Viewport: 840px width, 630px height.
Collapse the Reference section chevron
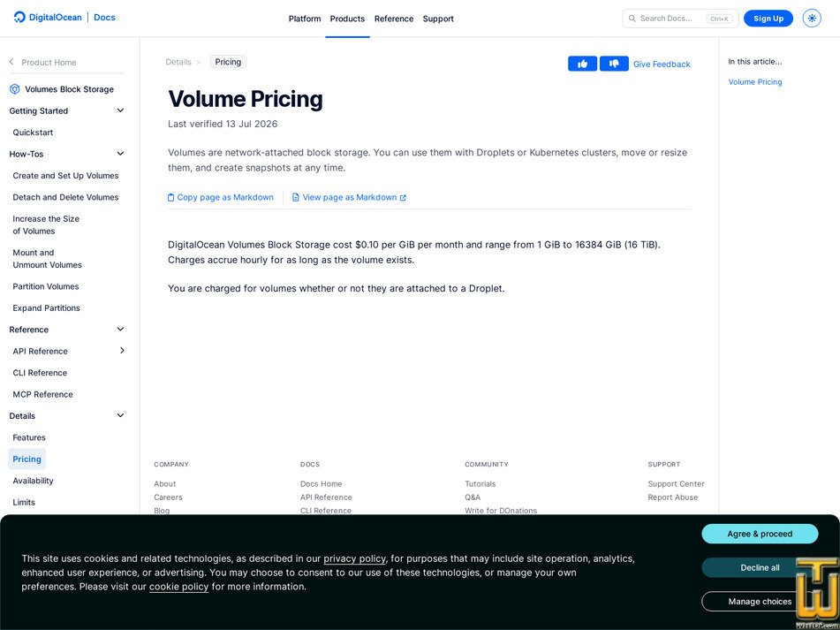coord(120,329)
